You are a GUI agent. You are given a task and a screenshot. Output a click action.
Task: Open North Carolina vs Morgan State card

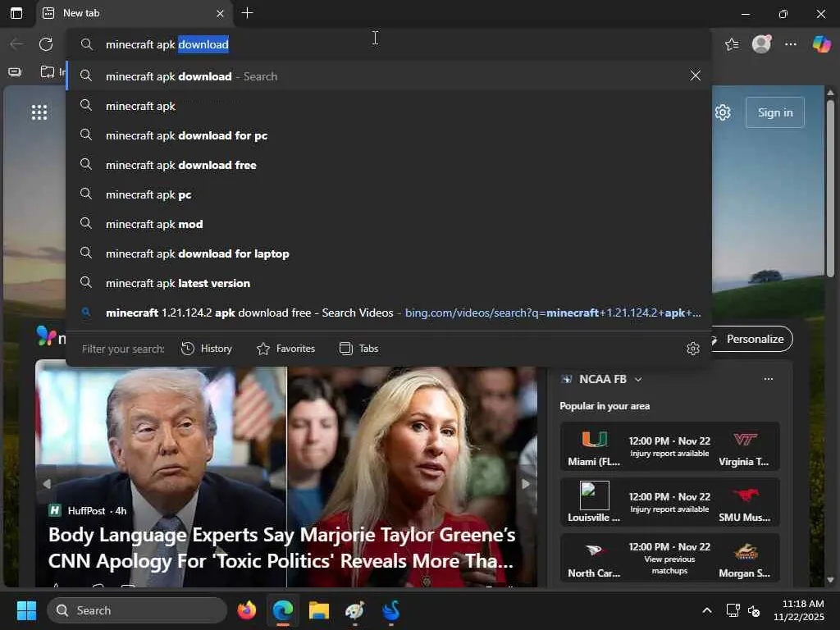669,558
